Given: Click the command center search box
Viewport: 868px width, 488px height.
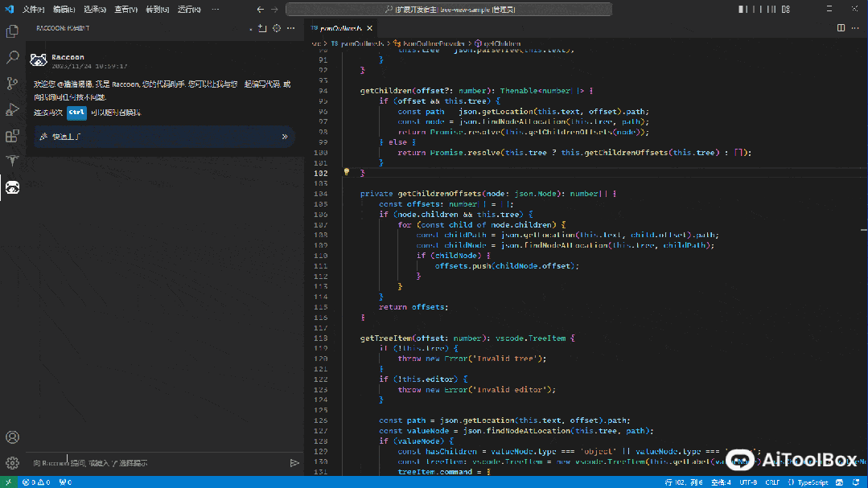Looking at the screenshot, I should 449,10.
